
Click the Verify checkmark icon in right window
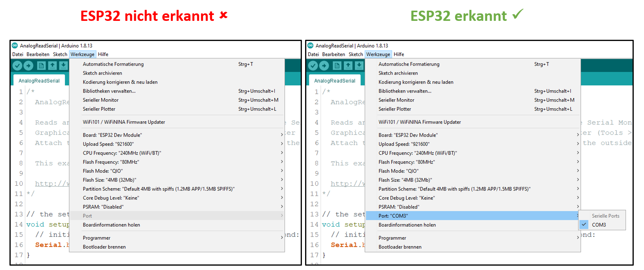tap(313, 66)
